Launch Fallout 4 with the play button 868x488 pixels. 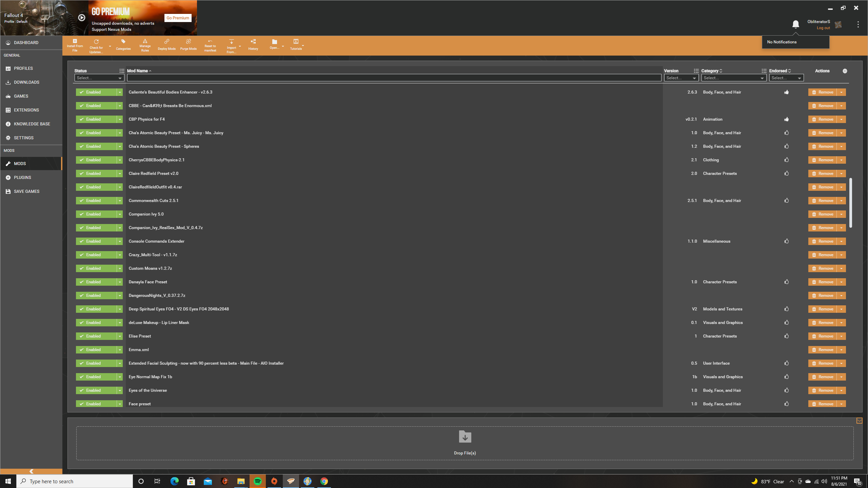[82, 18]
